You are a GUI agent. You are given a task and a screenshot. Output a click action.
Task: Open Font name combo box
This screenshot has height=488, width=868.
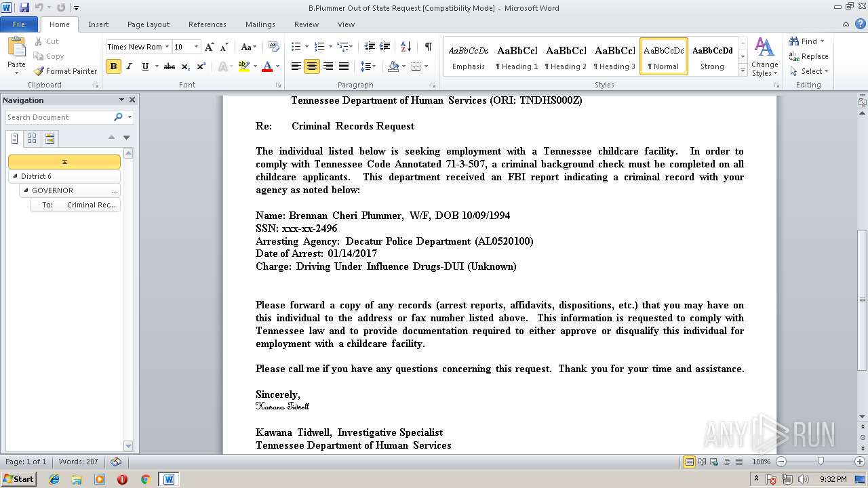tap(138, 47)
